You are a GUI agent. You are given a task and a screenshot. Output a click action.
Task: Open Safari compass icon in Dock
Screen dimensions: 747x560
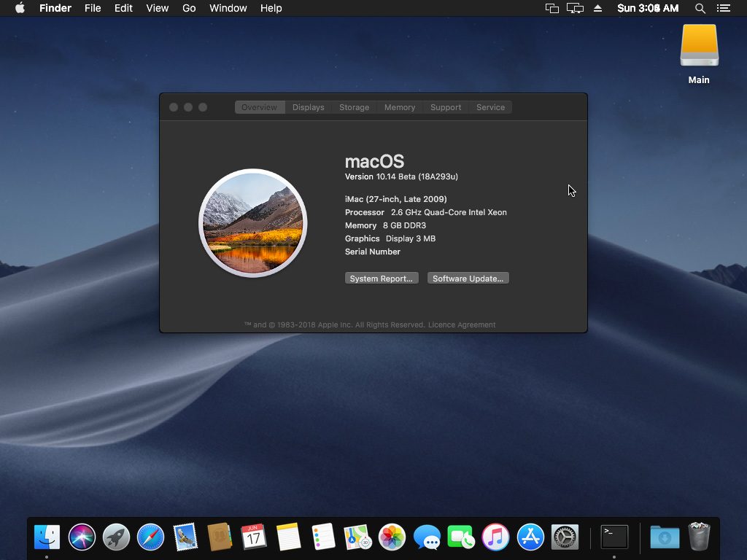point(150,537)
